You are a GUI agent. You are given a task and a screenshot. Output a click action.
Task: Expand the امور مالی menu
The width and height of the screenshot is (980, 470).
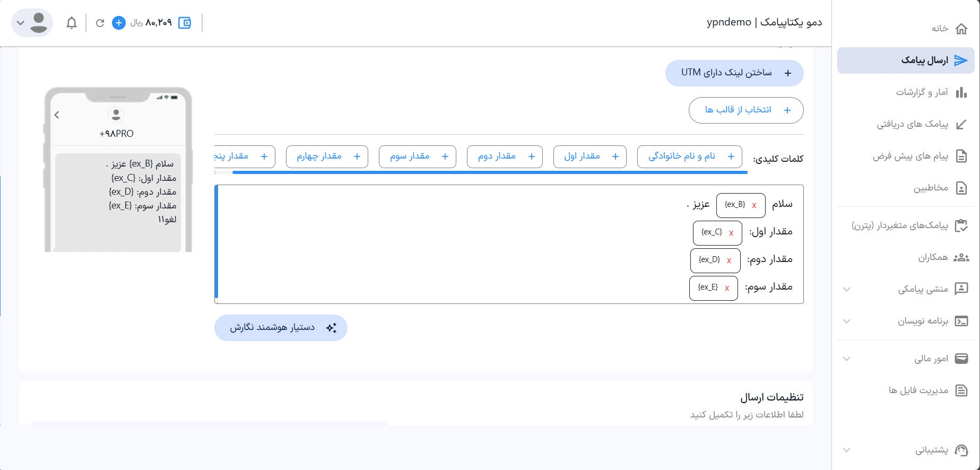(847, 359)
